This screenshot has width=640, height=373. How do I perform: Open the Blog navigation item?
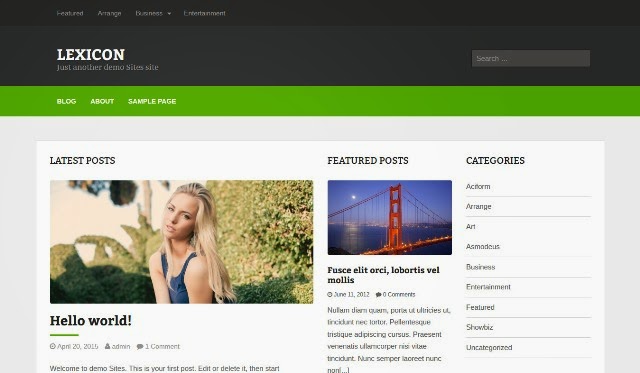(67, 101)
